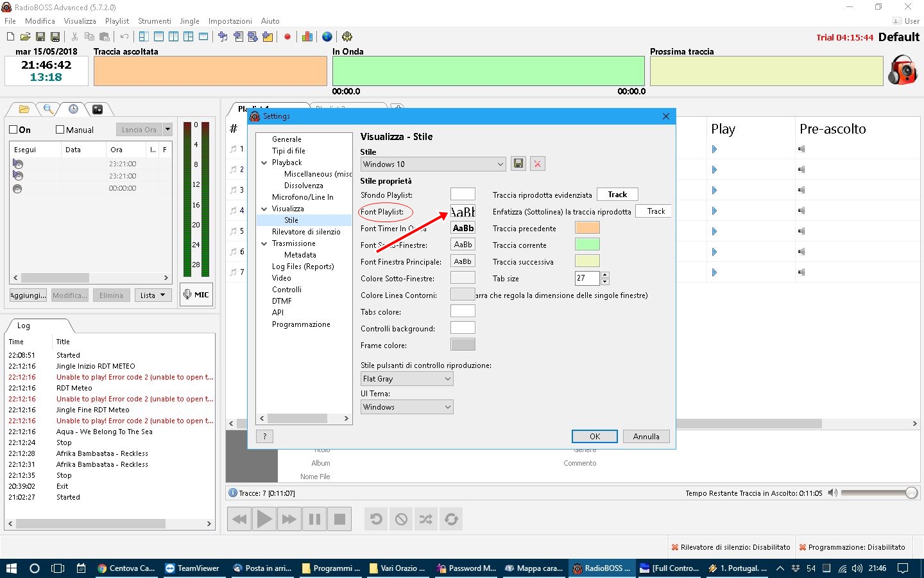Switch to the folder tab in left panel
Screen dimensions: 924x578
click(x=24, y=109)
